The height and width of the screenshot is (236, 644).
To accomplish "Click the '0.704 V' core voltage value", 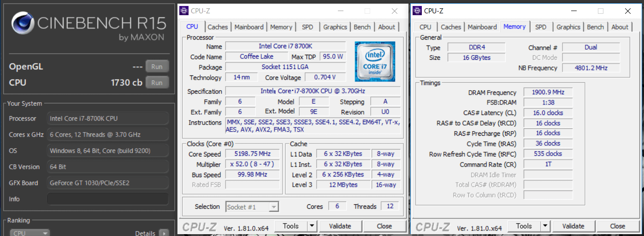I will point(325,77).
